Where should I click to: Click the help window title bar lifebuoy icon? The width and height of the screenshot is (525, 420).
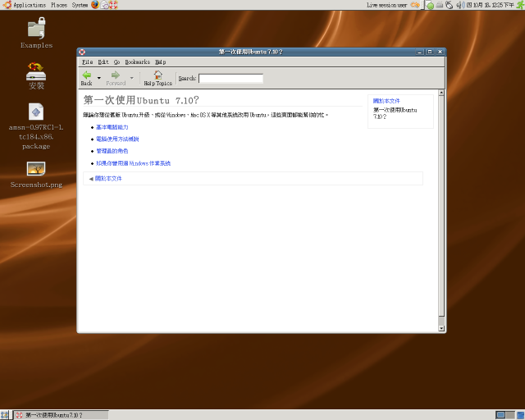(82, 52)
